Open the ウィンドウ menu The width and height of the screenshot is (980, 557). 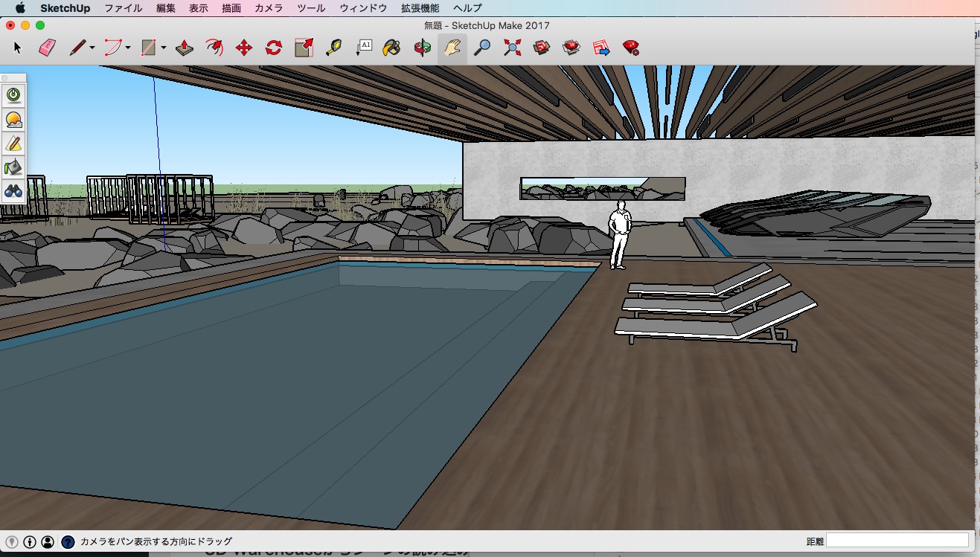363,8
